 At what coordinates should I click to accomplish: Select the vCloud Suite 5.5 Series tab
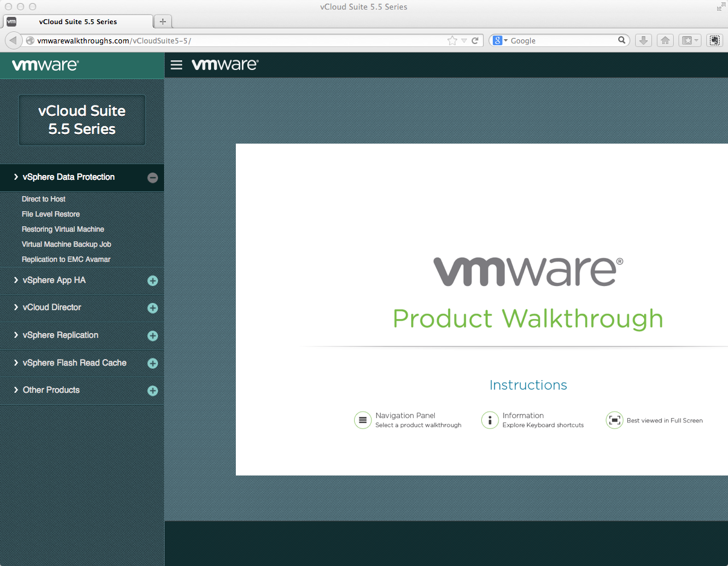(78, 22)
